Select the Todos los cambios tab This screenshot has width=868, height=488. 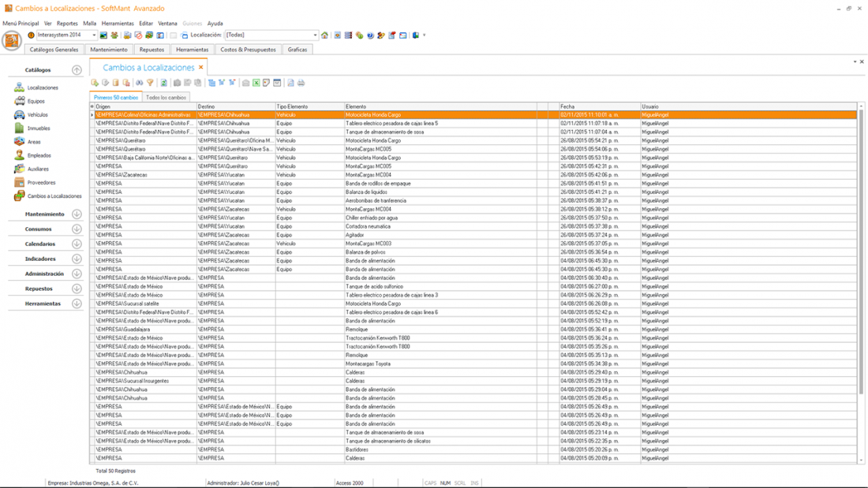166,98
